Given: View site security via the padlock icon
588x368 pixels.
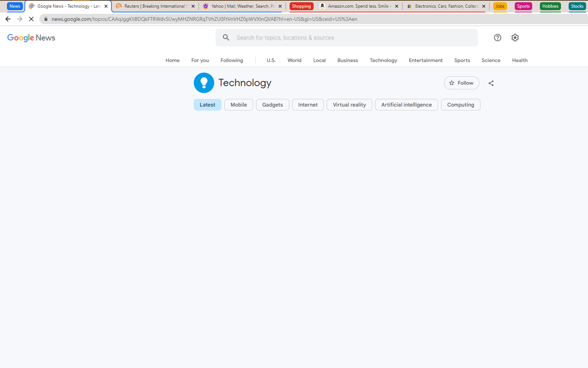Looking at the screenshot, I should pos(45,19).
